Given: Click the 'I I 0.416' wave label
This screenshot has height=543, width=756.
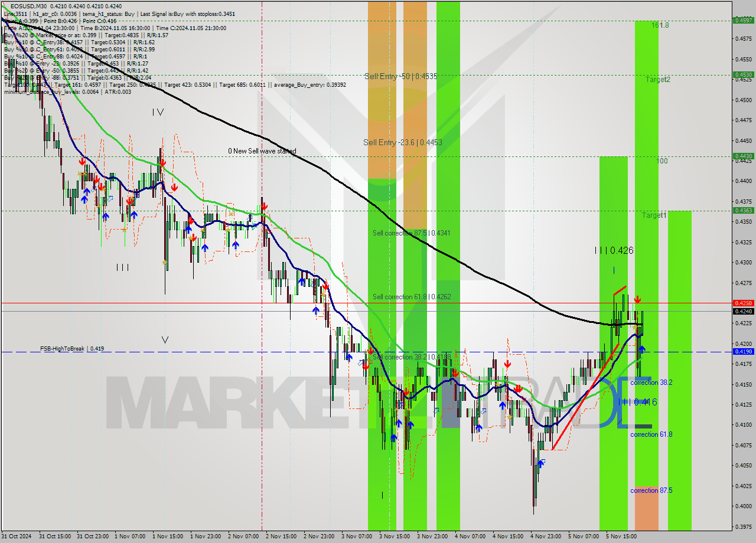Looking at the screenshot, I should click(637, 402).
